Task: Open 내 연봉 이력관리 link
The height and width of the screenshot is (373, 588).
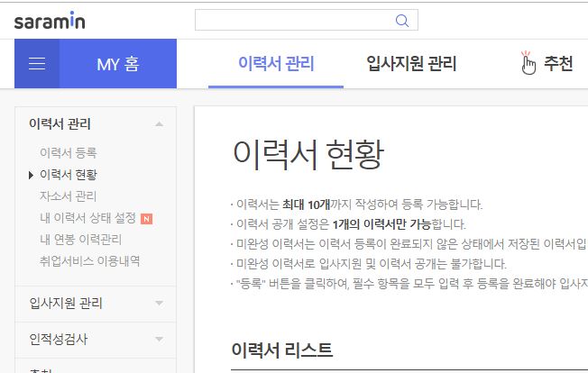Action: click(x=80, y=240)
